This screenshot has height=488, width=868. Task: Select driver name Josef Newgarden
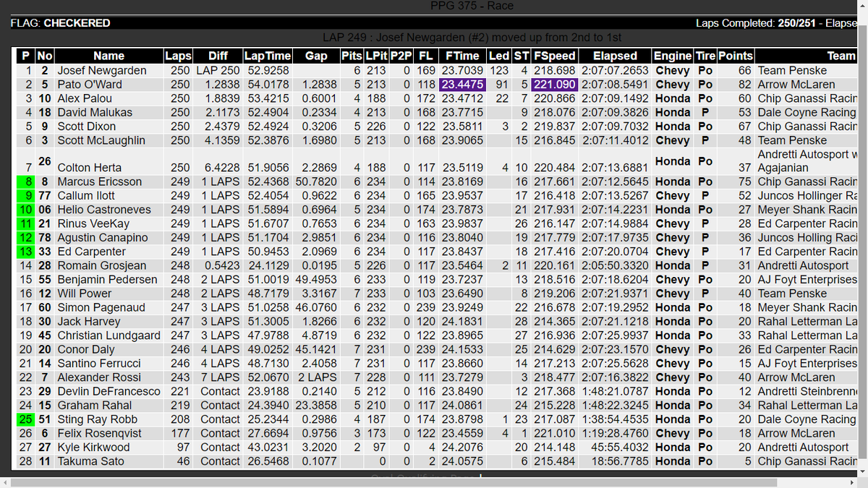[102, 71]
